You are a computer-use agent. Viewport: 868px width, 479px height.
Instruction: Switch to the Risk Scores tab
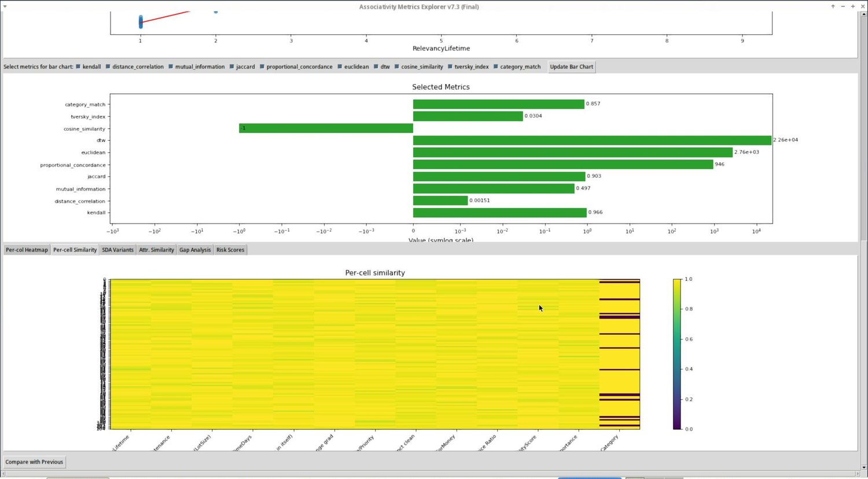230,250
